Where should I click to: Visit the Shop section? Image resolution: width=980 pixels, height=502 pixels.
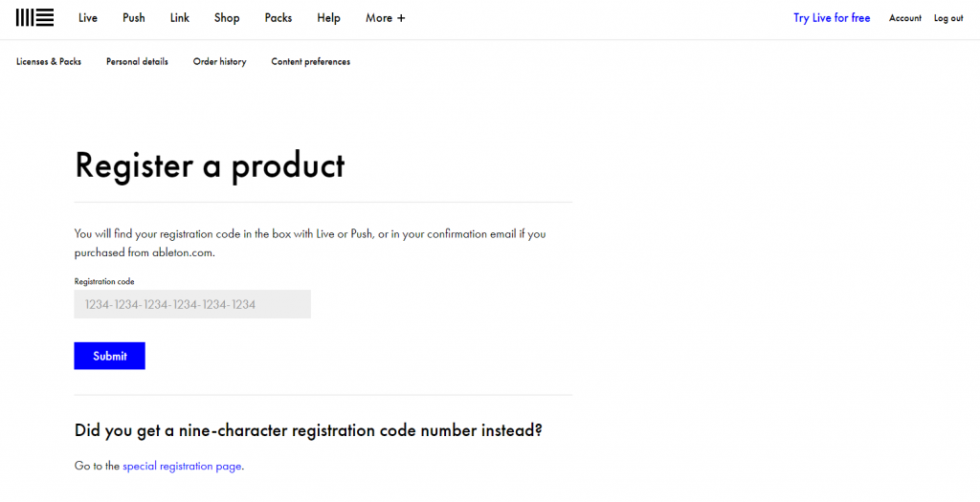click(x=227, y=18)
